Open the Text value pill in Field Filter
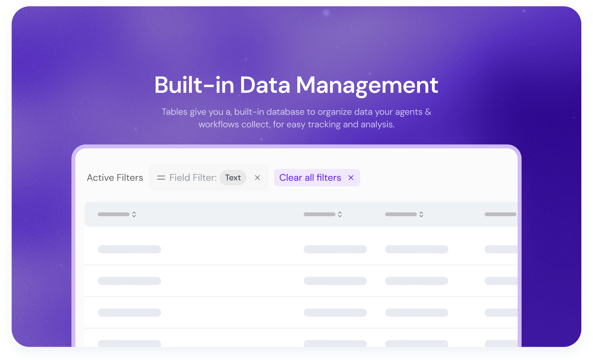593x364 pixels. pyautogui.click(x=233, y=178)
